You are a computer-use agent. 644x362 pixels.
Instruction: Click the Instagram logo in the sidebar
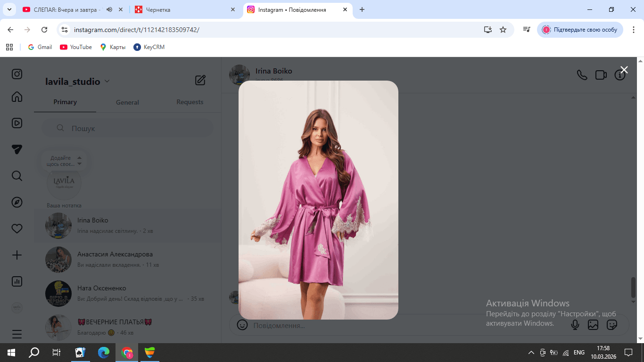17,74
